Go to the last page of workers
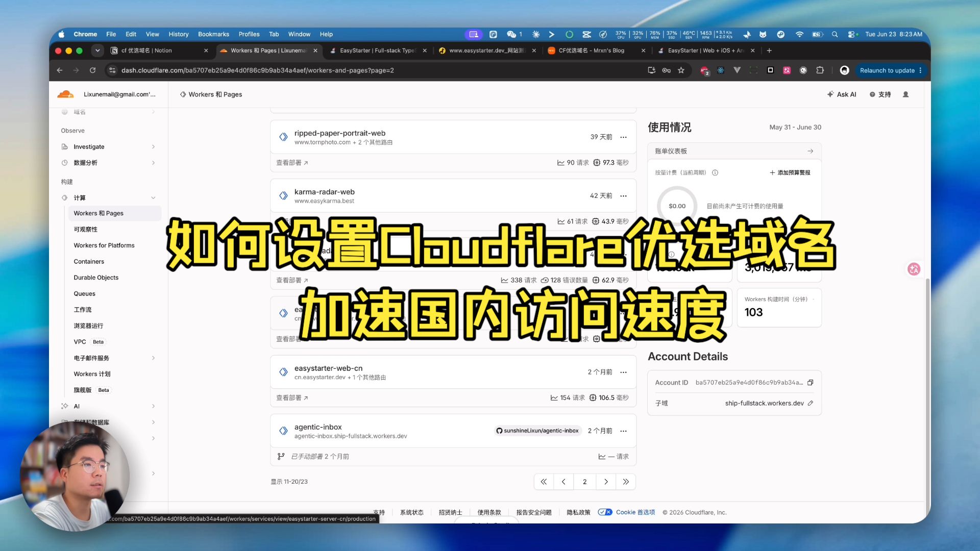The image size is (980, 551). (626, 482)
